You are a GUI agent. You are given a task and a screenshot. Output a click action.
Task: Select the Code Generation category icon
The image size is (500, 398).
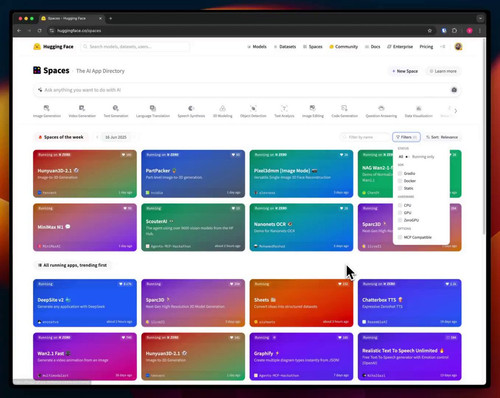(x=344, y=108)
